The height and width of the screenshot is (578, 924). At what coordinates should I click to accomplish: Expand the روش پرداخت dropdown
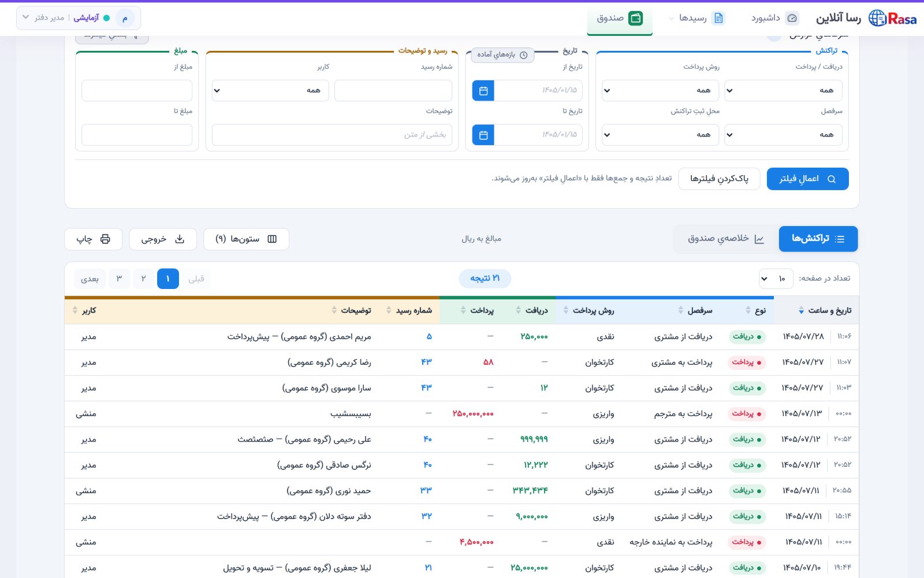(660, 91)
